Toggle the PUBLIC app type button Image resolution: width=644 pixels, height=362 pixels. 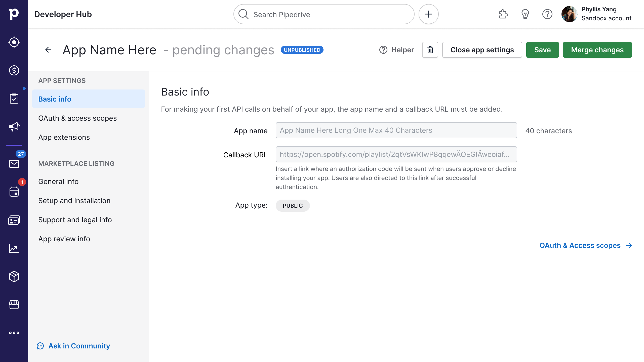(x=292, y=206)
